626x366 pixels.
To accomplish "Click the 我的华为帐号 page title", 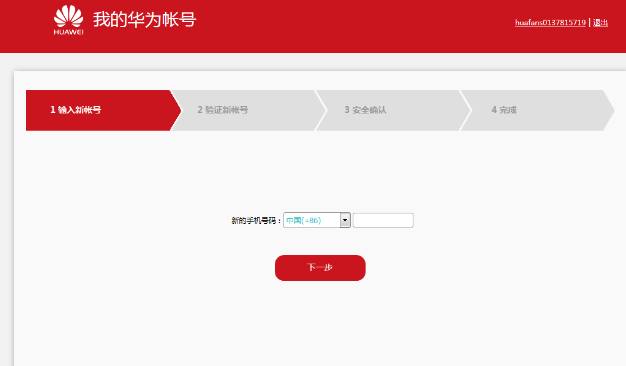I will [x=145, y=20].
